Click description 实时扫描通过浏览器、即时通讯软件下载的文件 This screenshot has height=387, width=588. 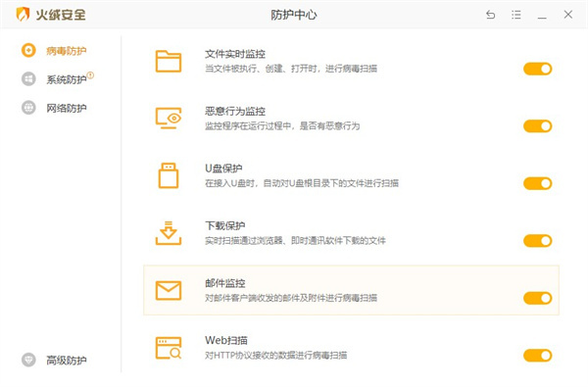[295, 241]
